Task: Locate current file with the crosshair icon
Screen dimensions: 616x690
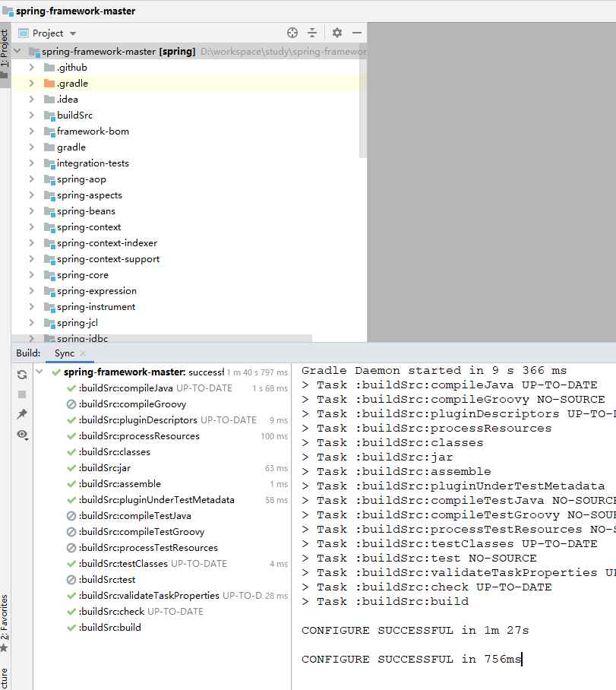Action: click(x=292, y=33)
